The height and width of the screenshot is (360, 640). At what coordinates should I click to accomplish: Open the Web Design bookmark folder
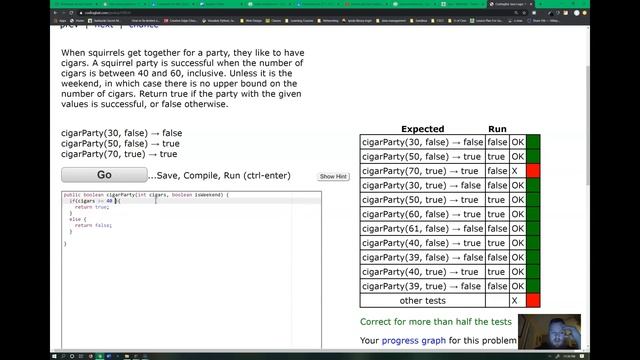251,20
